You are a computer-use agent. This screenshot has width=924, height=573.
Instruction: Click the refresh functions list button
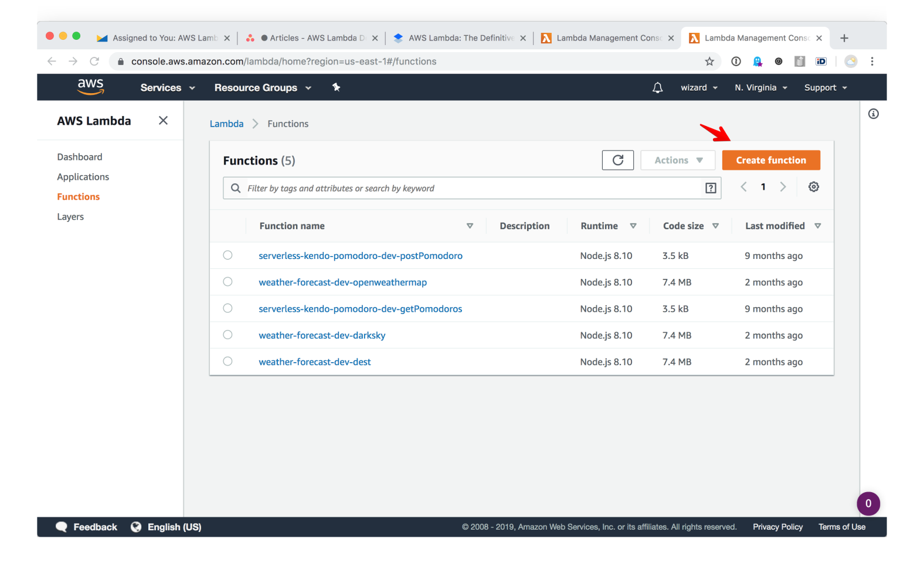point(617,161)
